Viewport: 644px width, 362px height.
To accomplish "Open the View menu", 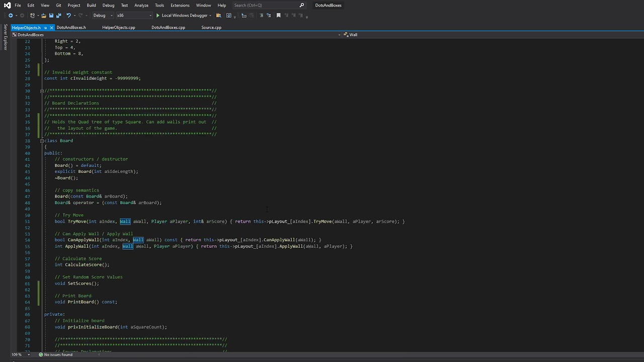I will [x=45, y=6].
